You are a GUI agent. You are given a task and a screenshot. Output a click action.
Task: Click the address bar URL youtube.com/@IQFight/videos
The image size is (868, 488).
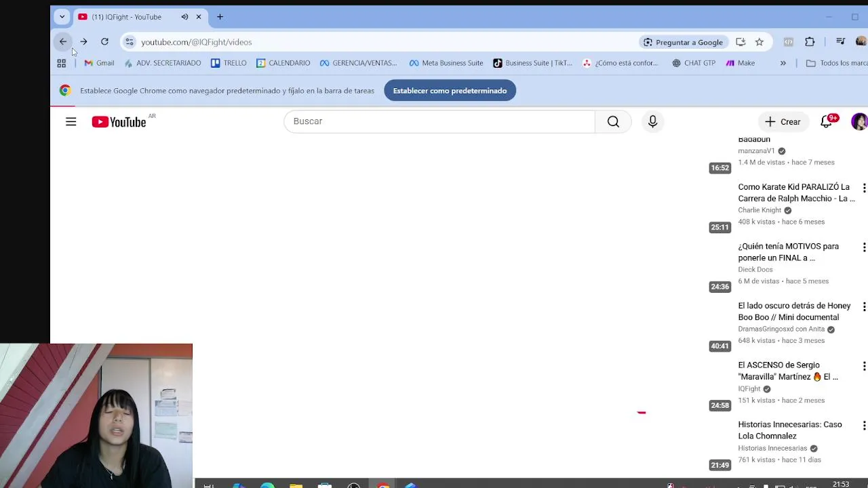pos(196,42)
